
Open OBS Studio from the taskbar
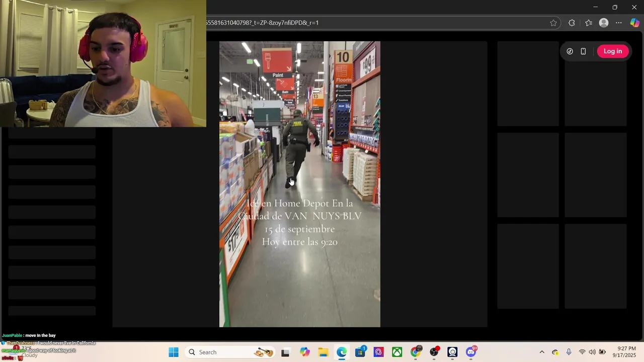[434, 352]
